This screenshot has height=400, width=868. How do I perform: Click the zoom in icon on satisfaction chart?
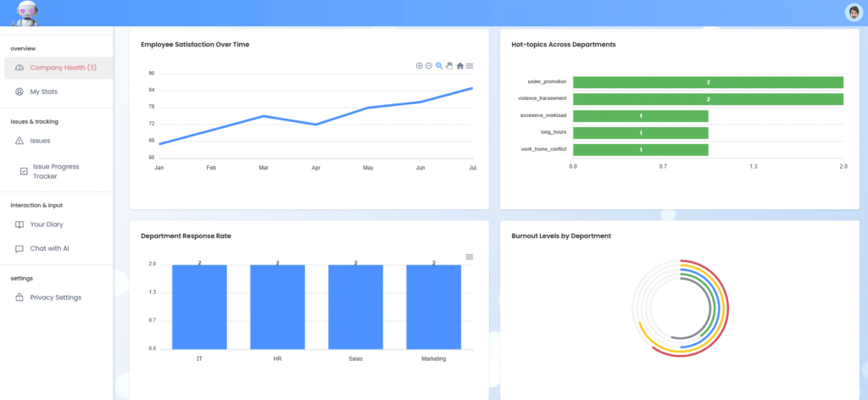pyautogui.click(x=419, y=66)
